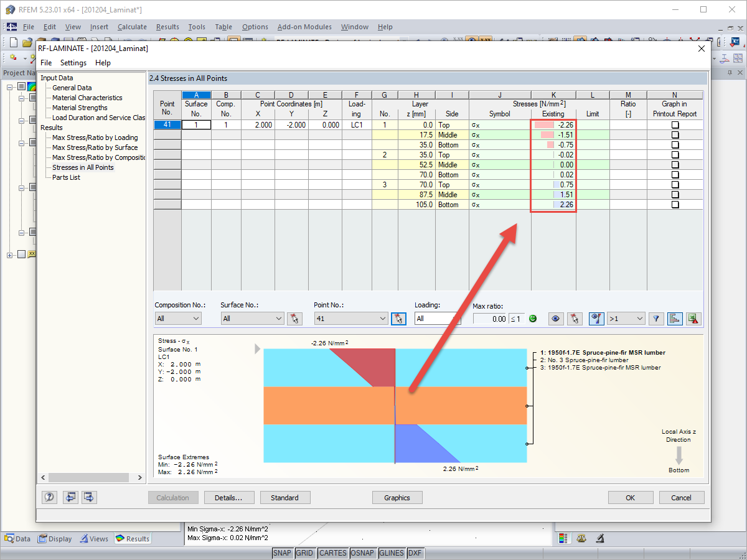This screenshot has height=560, width=747.
Task: Check the printout report box for layer 2 Middle
Action: point(675,164)
